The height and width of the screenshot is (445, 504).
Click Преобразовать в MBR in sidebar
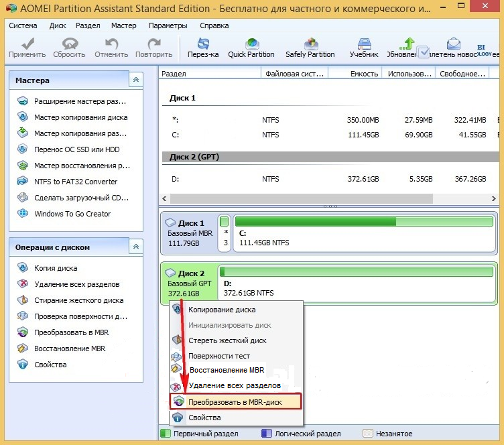tap(63, 332)
